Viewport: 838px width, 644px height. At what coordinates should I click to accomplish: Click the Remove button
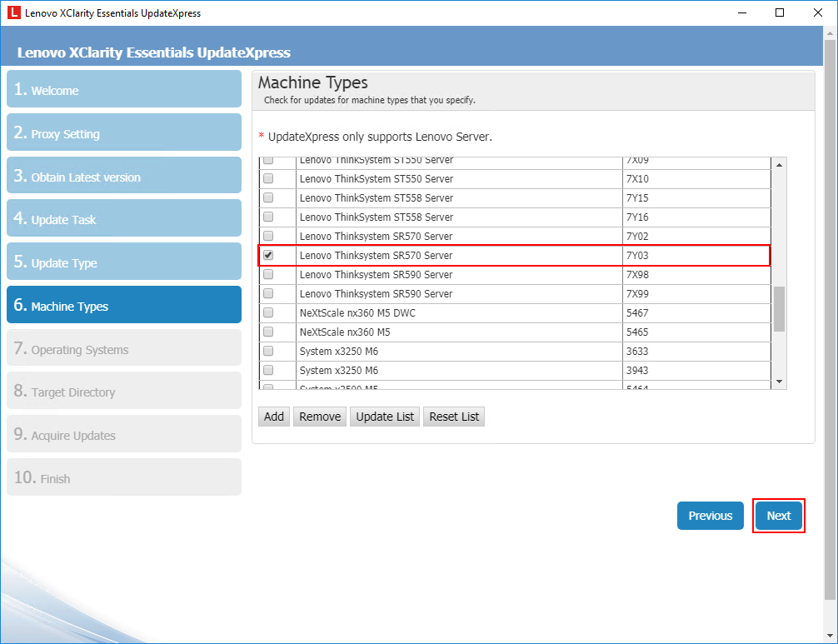pyautogui.click(x=320, y=417)
